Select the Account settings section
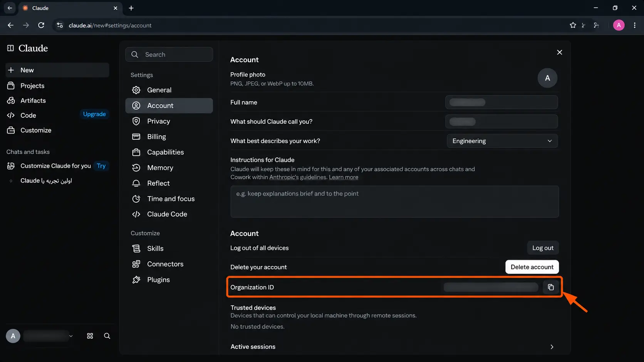 pyautogui.click(x=169, y=106)
